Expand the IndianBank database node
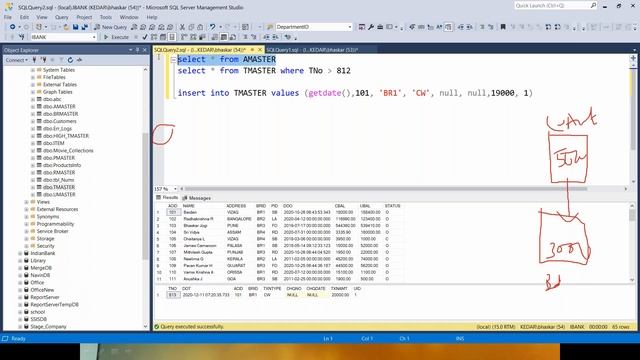Viewport: 640px width, 360px height. coord(20,253)
